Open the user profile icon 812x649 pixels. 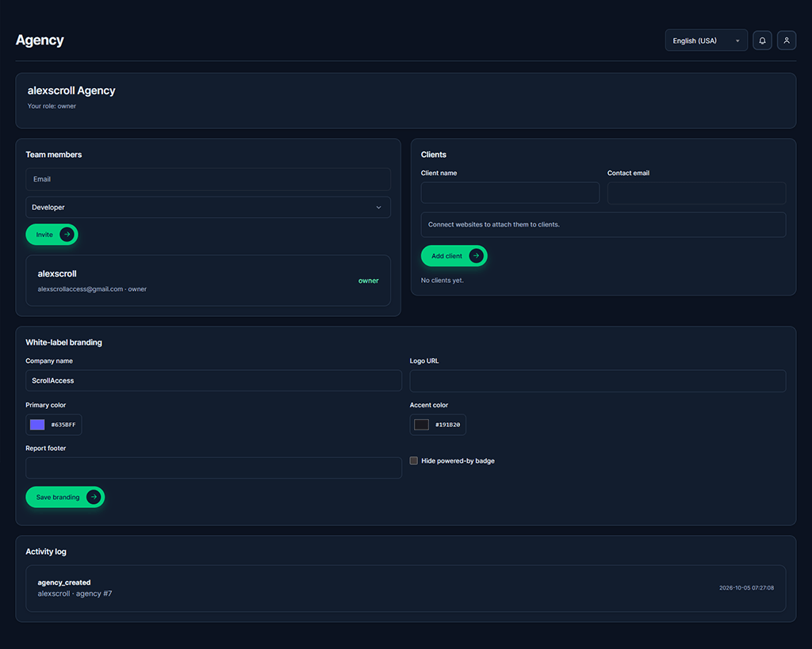coord(787,40)
